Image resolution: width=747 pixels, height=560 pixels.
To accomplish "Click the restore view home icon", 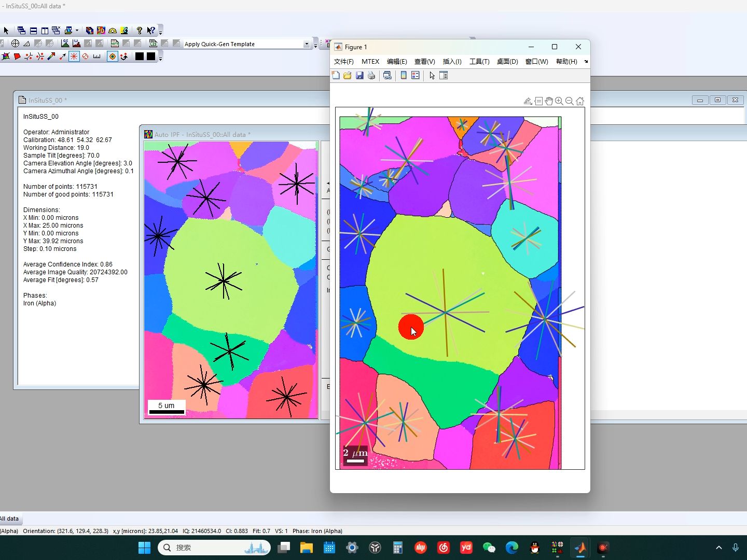I will point(580,101).
